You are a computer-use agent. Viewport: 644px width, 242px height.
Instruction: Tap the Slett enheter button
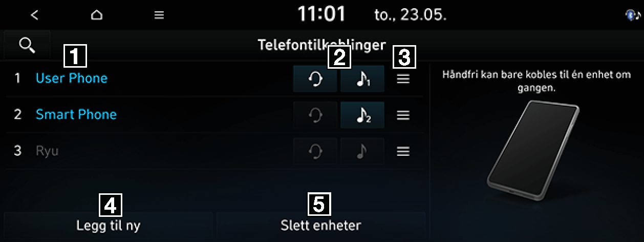(321, 226)
